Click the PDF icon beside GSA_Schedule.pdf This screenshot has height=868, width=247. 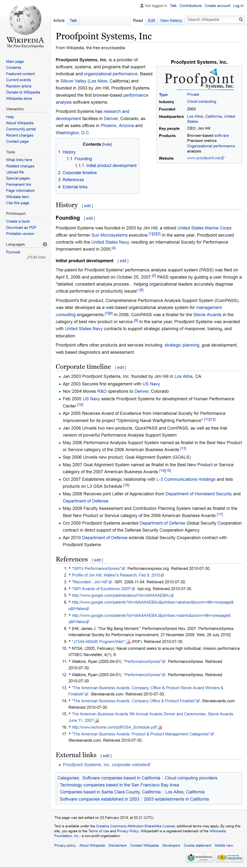pyautogui.click(x=160, y=727)
